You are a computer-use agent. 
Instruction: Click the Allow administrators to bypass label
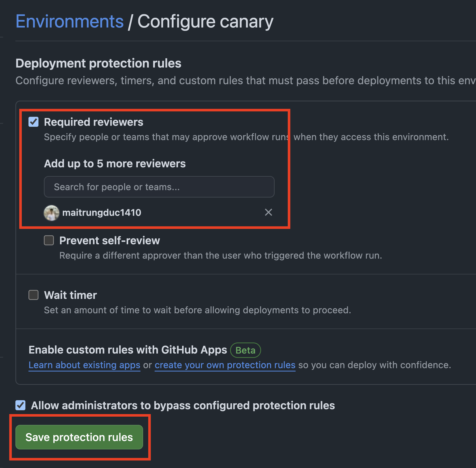183,405
